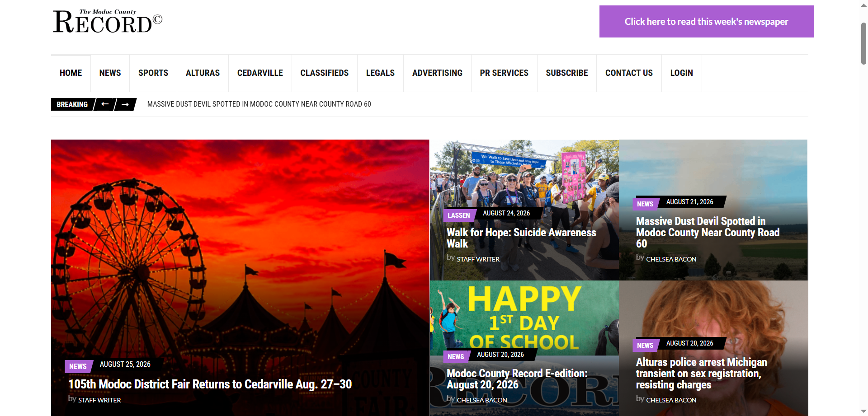868x416 pixels.
Task: Open the CEDARVILLE menu item
Action: click(260, 73)
